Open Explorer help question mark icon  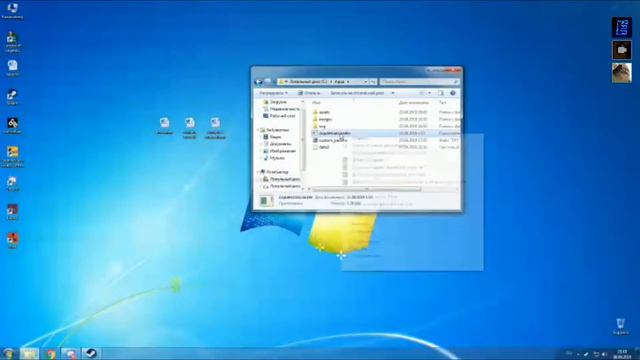[453, 93]
